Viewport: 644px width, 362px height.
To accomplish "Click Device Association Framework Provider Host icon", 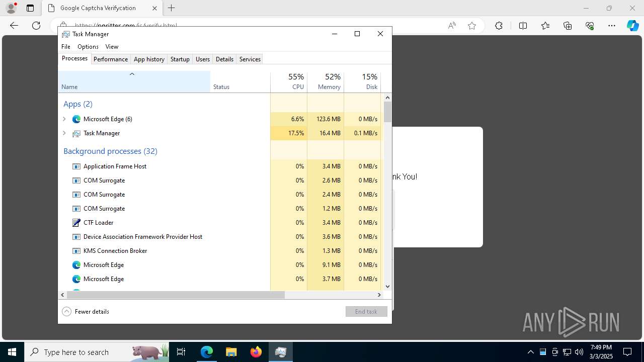I will 76,237.
